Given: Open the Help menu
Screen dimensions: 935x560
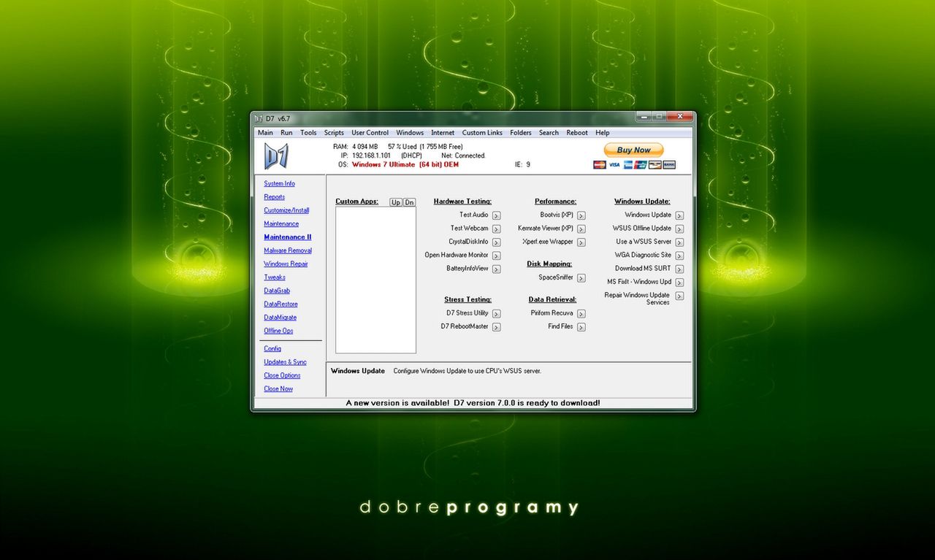Looking at the screenshot, I should (x=602, y=133).
